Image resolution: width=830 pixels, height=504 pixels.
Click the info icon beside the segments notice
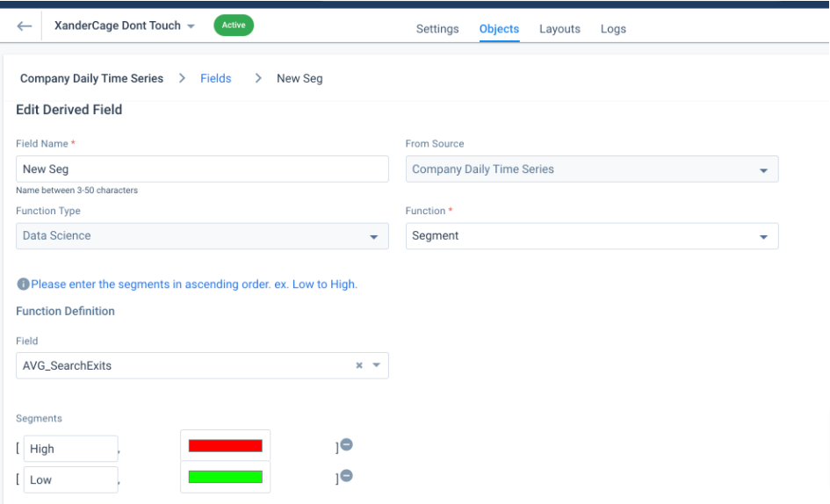pos(23,284)
